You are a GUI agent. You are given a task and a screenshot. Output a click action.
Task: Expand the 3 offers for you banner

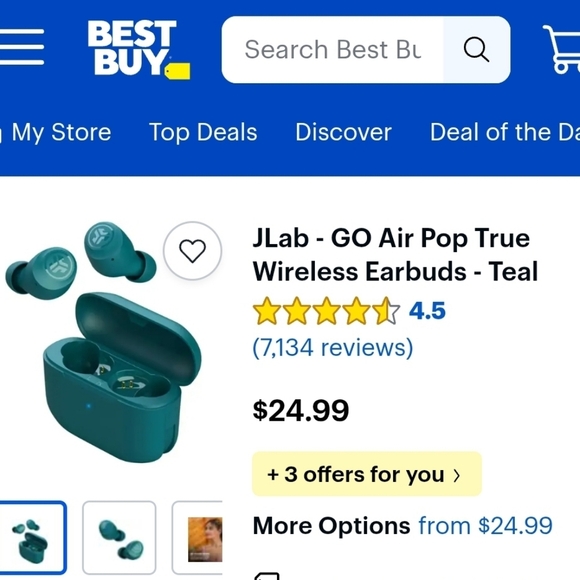point(367,474)
